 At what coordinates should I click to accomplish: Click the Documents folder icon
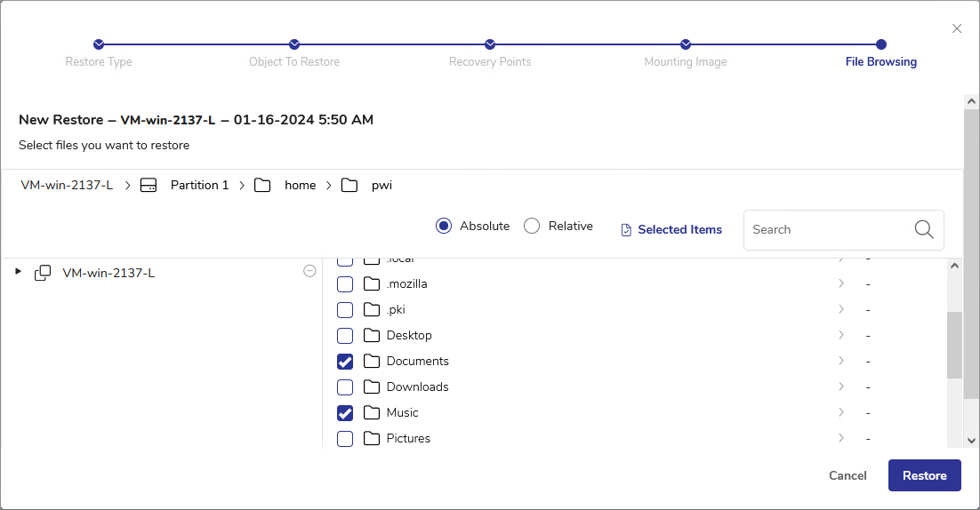pos(372,361)
